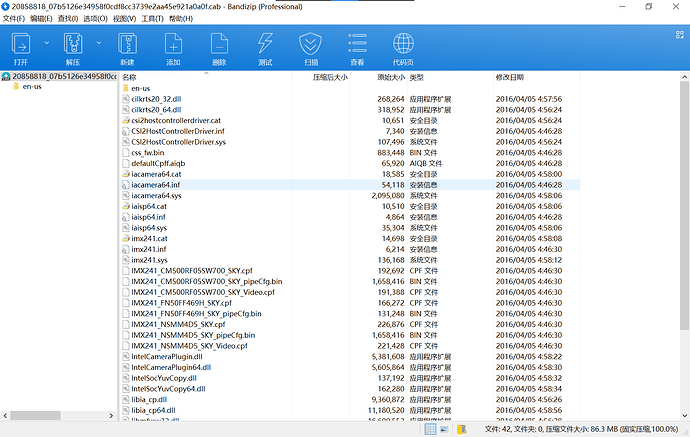Select file imx241.cat
The height and width of the screenshot is (437, 690).
[x=149, y=239]
